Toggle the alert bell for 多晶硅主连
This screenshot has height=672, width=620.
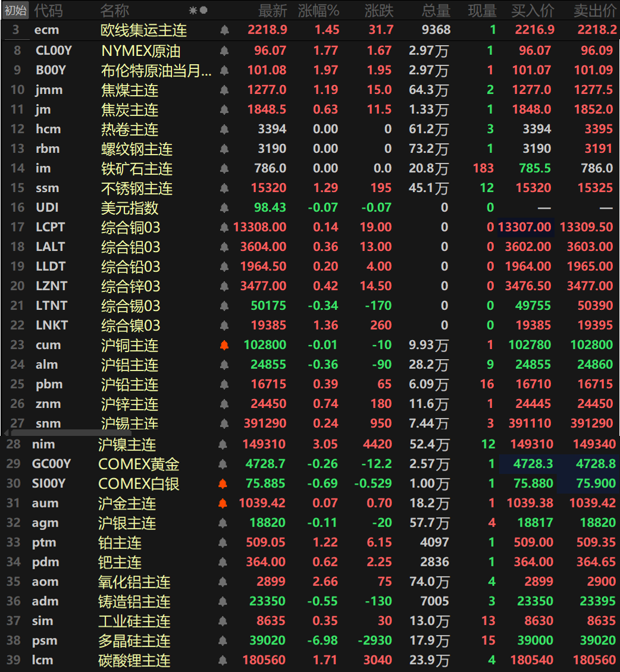223,640
